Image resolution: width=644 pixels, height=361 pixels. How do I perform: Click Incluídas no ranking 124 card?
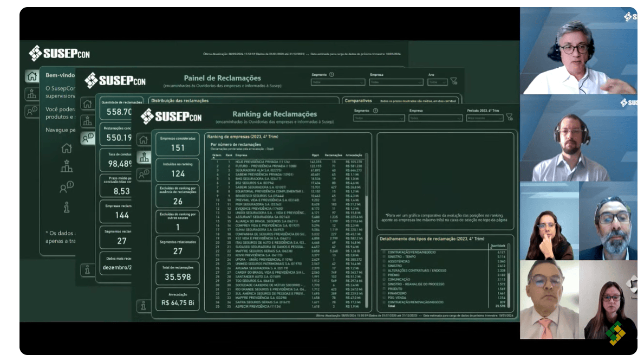pyautogui.click(x=178, y=170)
